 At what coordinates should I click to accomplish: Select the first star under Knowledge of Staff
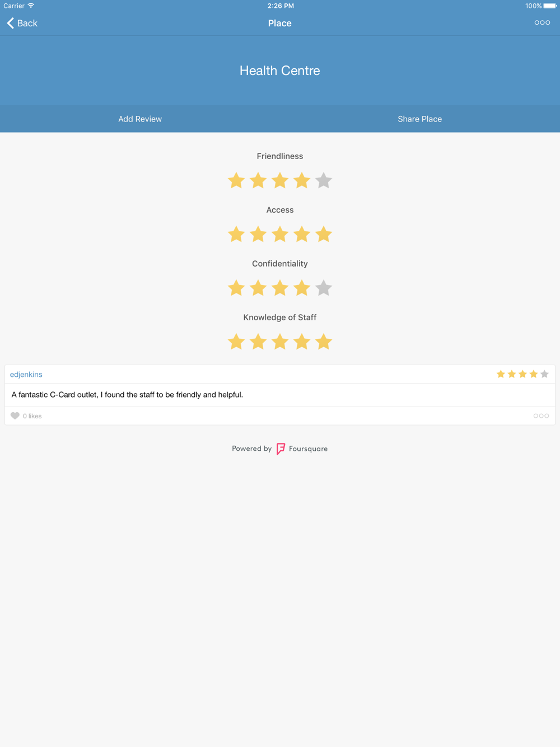(236, 342)
